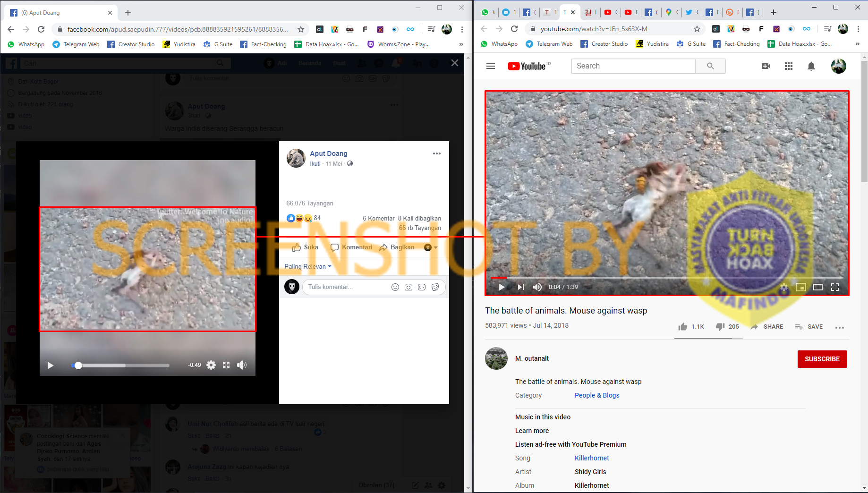Open Chrome menu in Facebook window
Screen dimensions: 868x493
(x=462, y=29)
